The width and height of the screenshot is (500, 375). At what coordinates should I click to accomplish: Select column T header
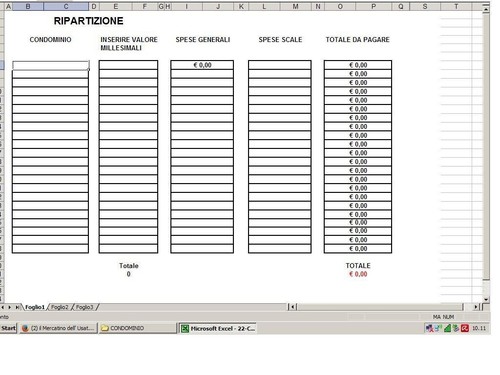click(456, 6)
